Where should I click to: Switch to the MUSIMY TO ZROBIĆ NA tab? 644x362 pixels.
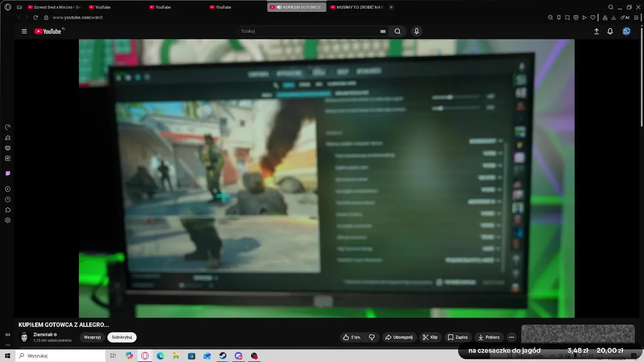[357, 7]
